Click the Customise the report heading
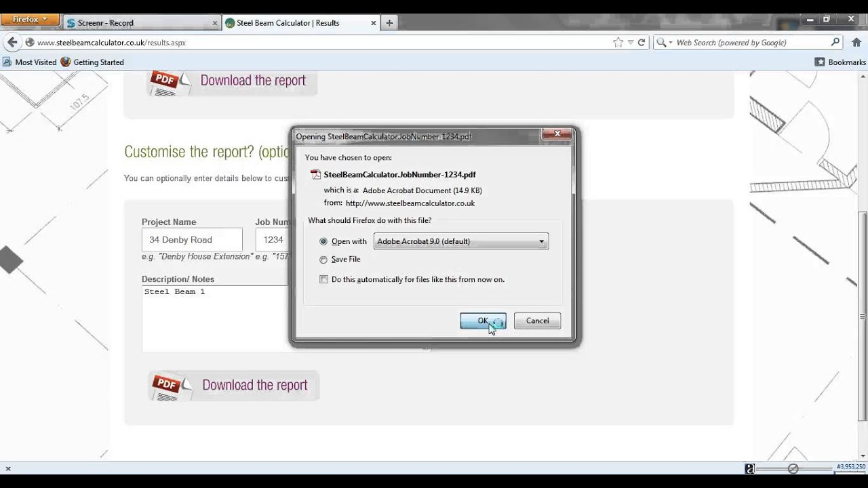The width and height of the screenshot is (868, 488). tap(208, 152)
